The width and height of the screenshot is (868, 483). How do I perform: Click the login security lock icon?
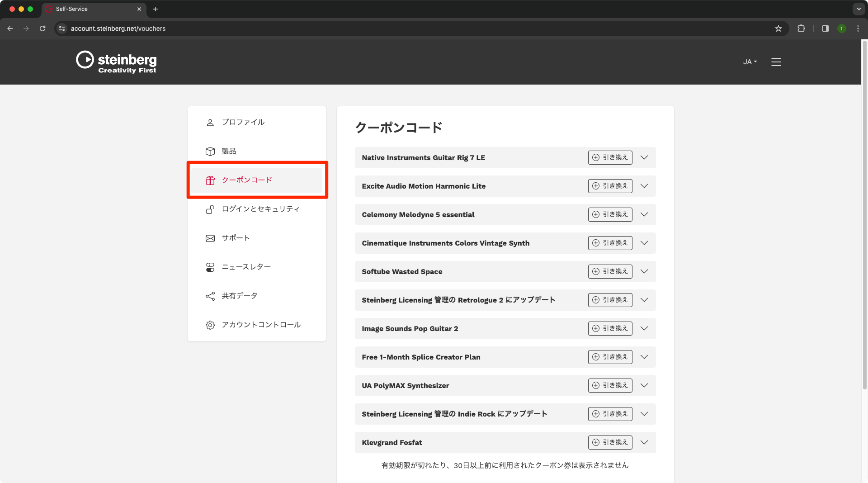pos(210,209)
